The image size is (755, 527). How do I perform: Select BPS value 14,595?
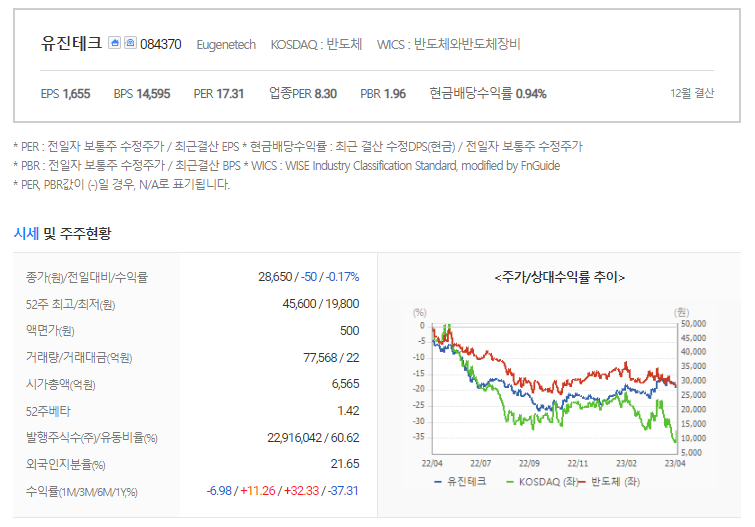coord(153,93)
